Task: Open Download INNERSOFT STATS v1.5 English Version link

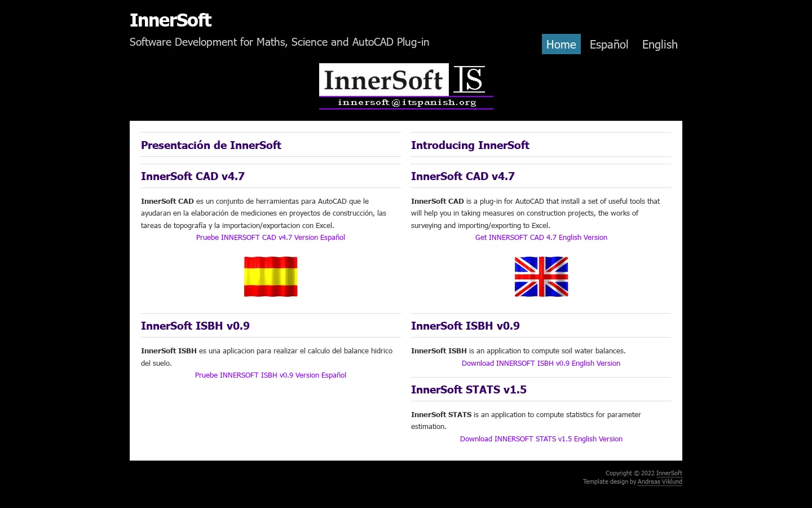Action: pos(541,439)
